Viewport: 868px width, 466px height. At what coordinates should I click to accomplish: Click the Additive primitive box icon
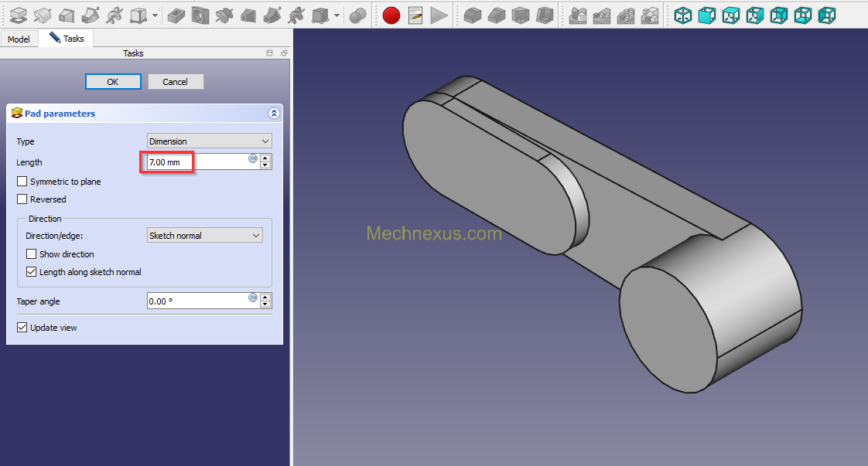tap(138, 15)
